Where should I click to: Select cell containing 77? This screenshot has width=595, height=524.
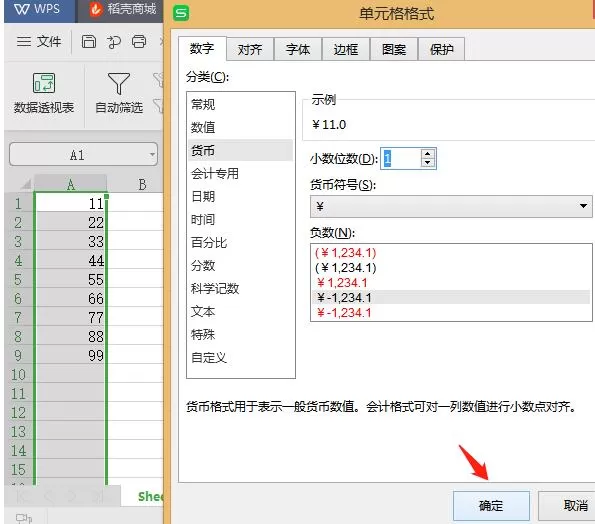pos(71,317)
